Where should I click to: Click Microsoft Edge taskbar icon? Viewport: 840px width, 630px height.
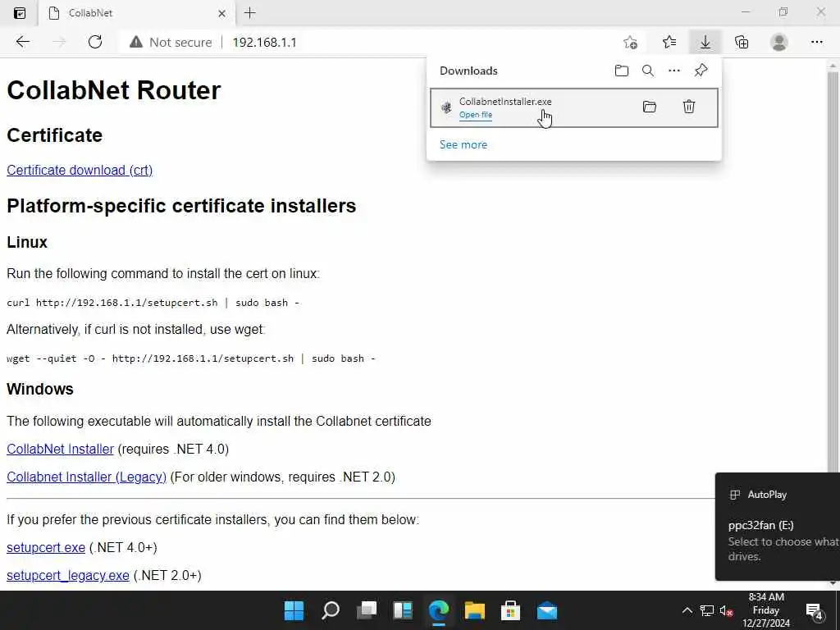[439, 610]
